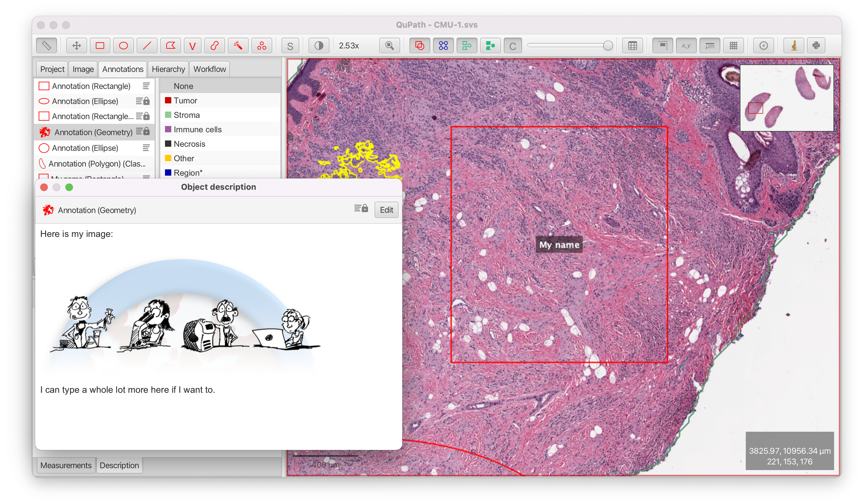
Task: Toggle show detections overlay
Action: (x=467, y=46)
